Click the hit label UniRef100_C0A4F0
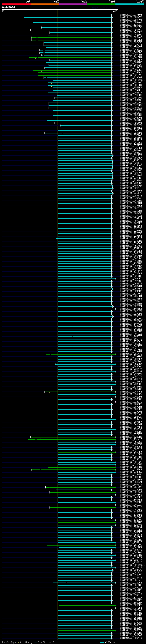146x644 pixels. [131, 278]
